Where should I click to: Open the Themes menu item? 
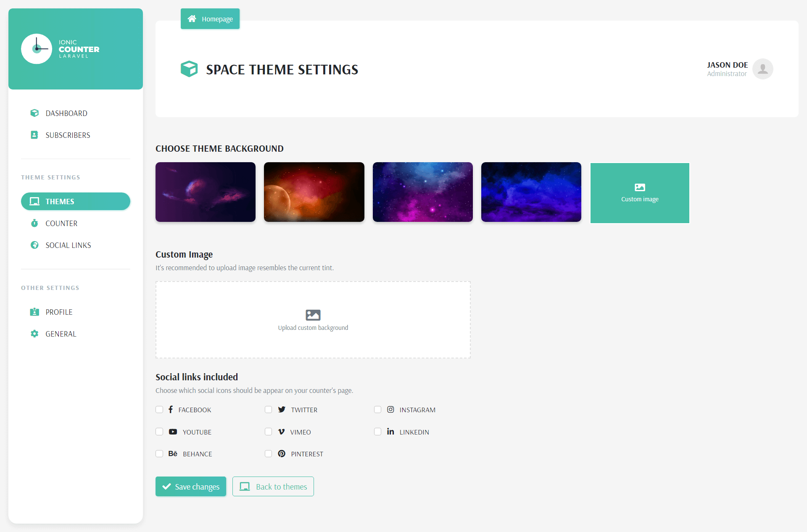(76, 201)
